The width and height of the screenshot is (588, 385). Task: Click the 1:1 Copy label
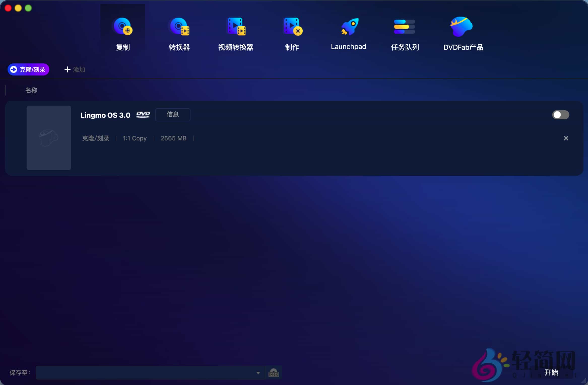pos(135,138)
